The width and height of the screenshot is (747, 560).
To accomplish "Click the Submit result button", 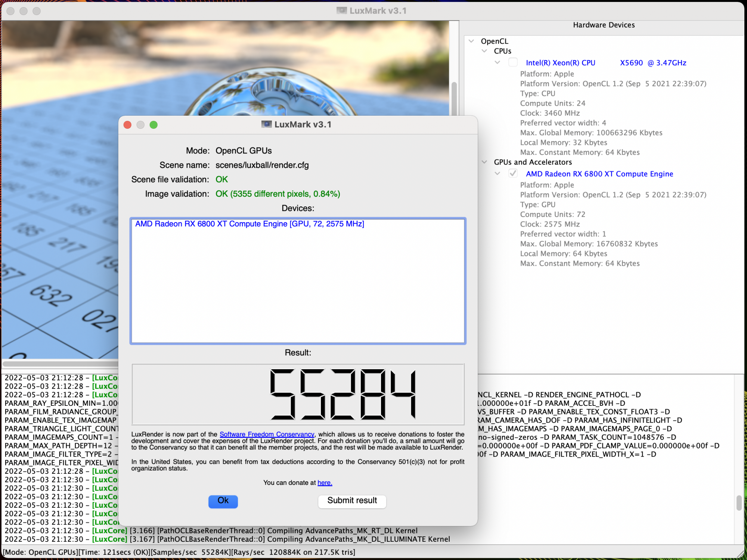I will click(352, 501).
